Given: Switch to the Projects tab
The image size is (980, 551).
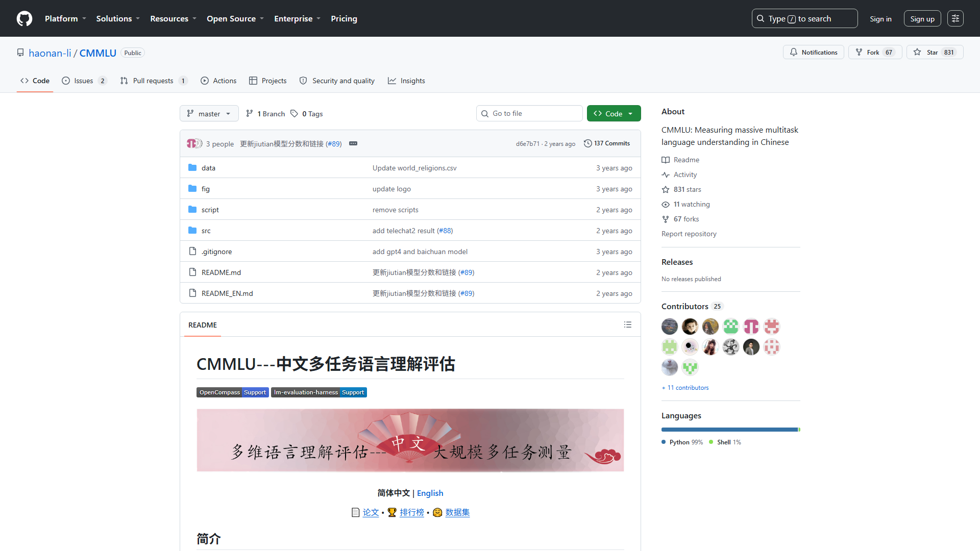Looking at the screenshot, I should pyautogui.click(x=268, y=81).
